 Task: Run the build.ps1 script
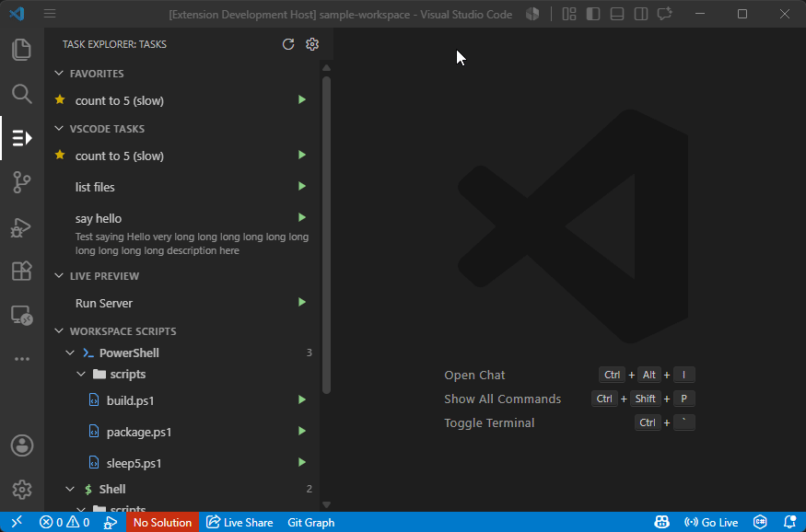(302, 399)
